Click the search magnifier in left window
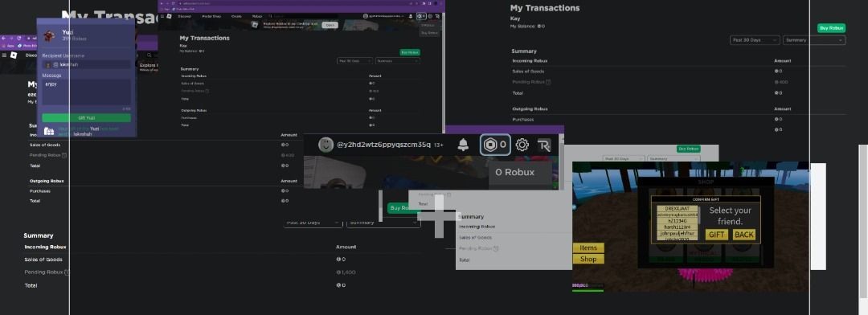The image size is (868, 315). pos(149,55)
